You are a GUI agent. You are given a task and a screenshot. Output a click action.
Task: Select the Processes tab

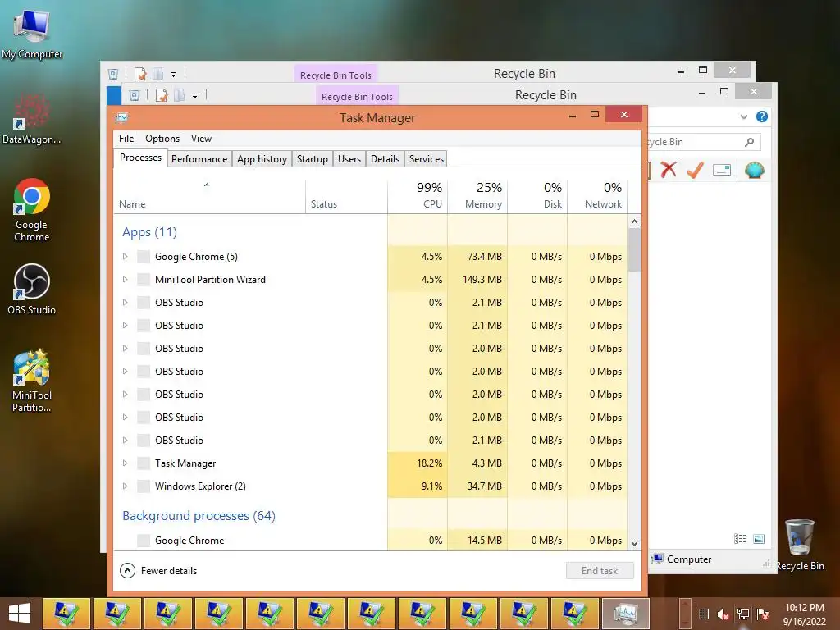[140, 157]
